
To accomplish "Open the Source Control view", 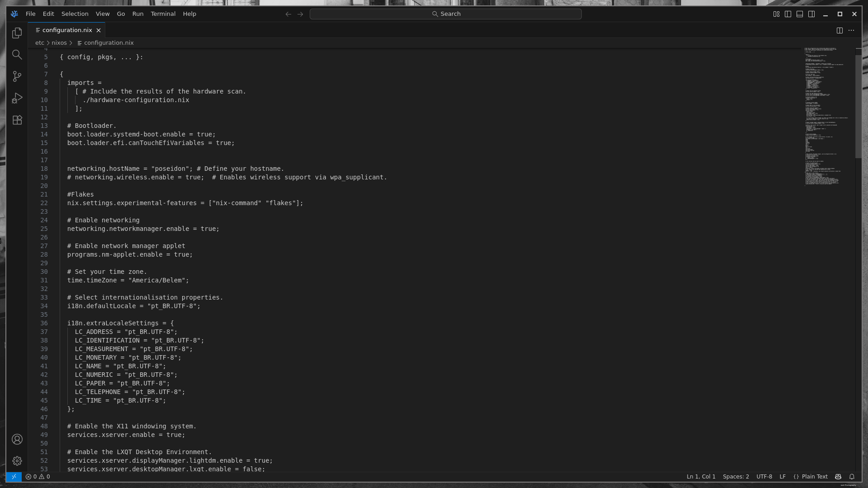I will click(x=17, y=76).
